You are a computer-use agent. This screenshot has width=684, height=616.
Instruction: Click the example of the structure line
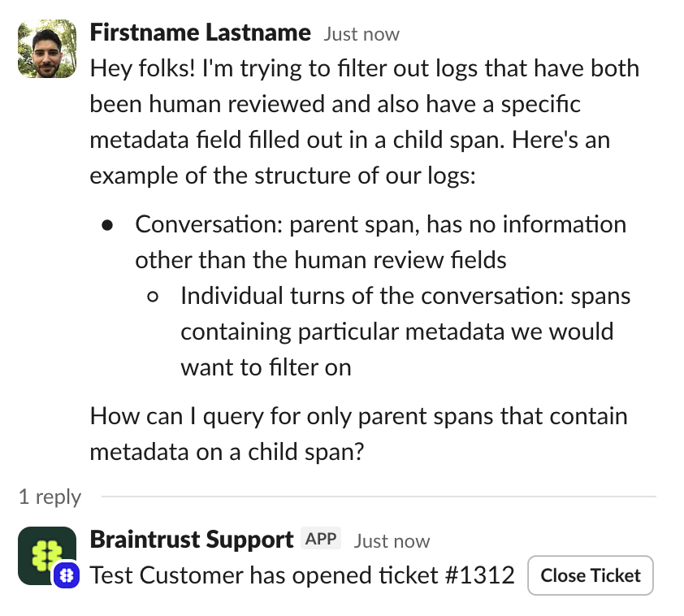(283, 176)
